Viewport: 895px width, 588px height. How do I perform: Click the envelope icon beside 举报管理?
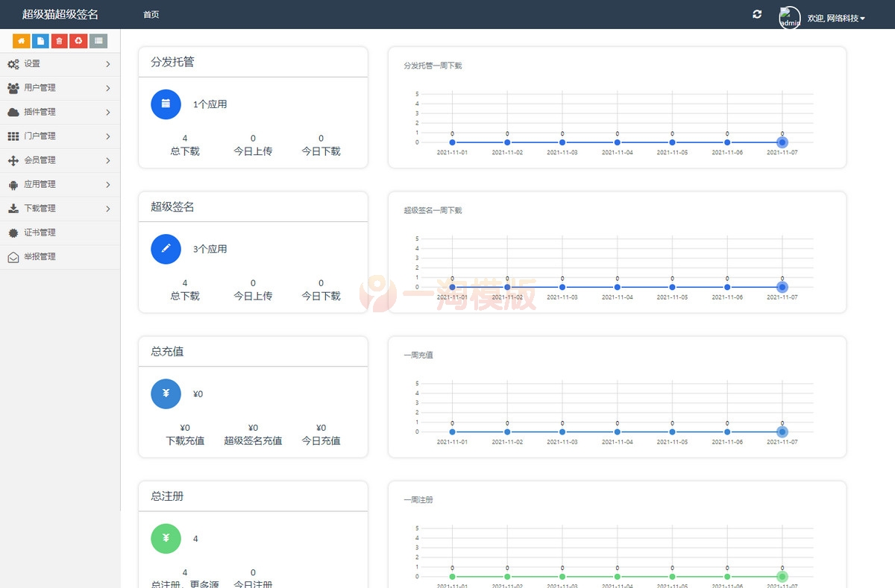pyautogui.click(x=13, y=256)
